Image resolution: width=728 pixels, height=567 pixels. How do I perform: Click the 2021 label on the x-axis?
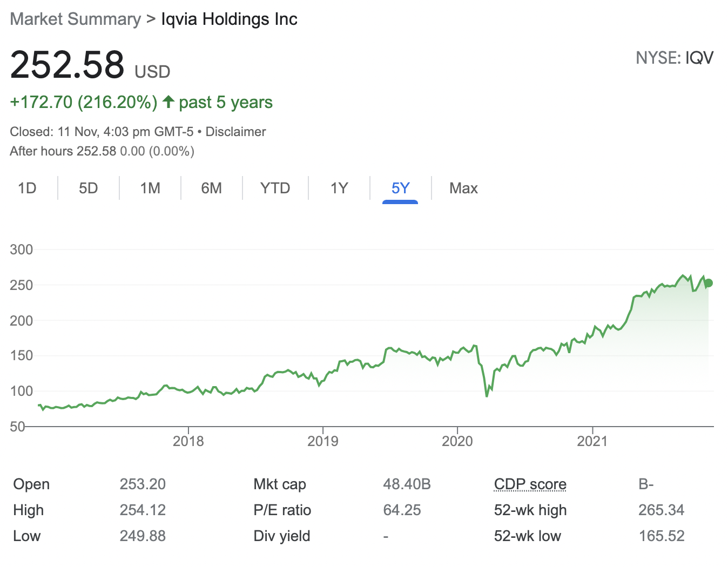592,441
